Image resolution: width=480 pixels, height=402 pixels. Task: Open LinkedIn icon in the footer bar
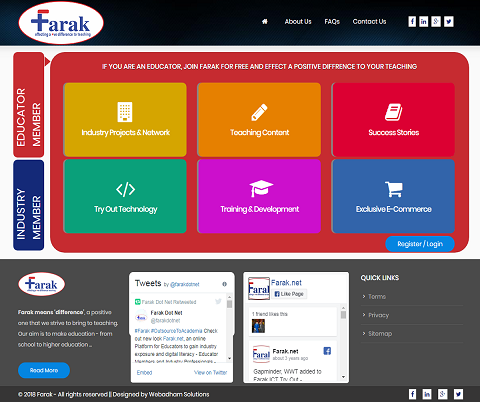pyautogui.click(x=427, y=394)
